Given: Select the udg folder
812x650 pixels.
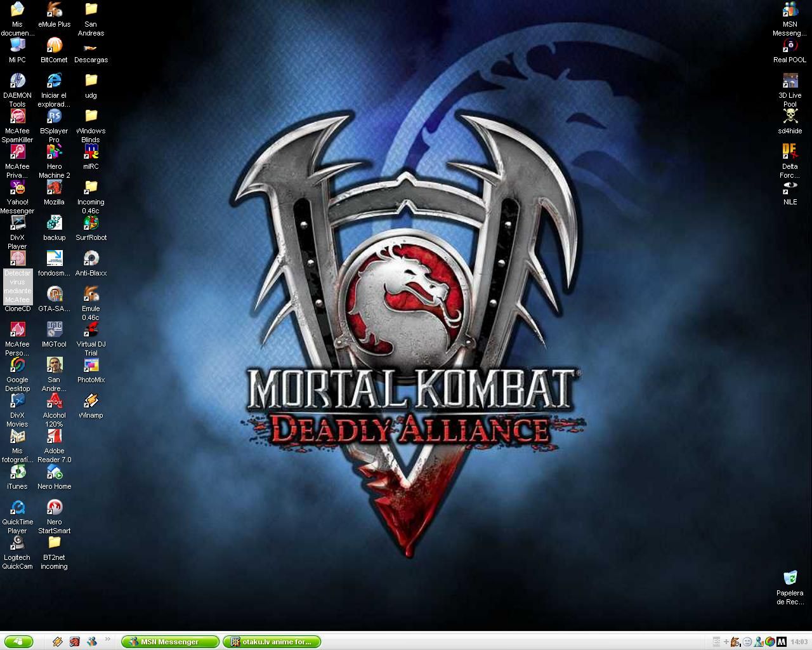Looking at the screenshot, I should pos(91,81).
